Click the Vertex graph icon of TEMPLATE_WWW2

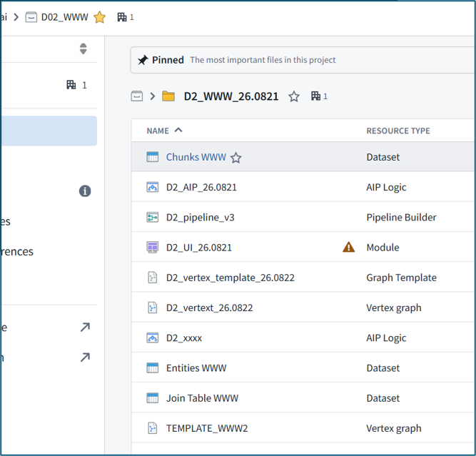point(153,428)
